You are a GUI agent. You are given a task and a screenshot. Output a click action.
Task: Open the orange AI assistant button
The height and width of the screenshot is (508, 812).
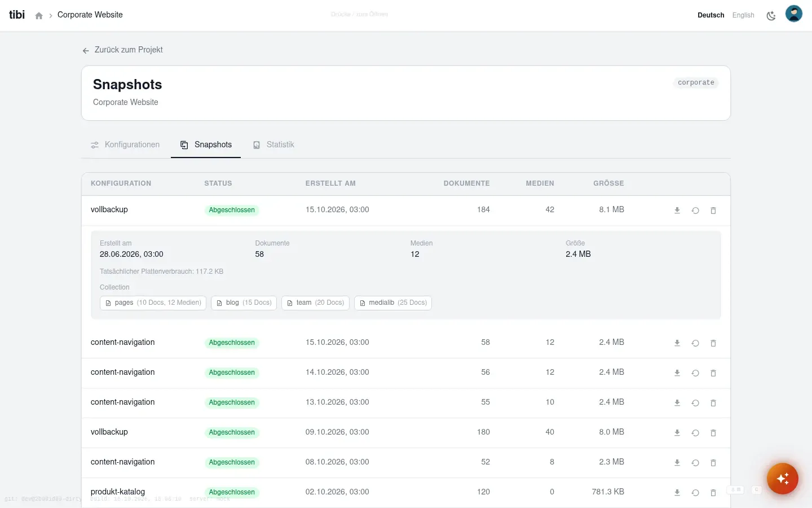coord(783,479)
